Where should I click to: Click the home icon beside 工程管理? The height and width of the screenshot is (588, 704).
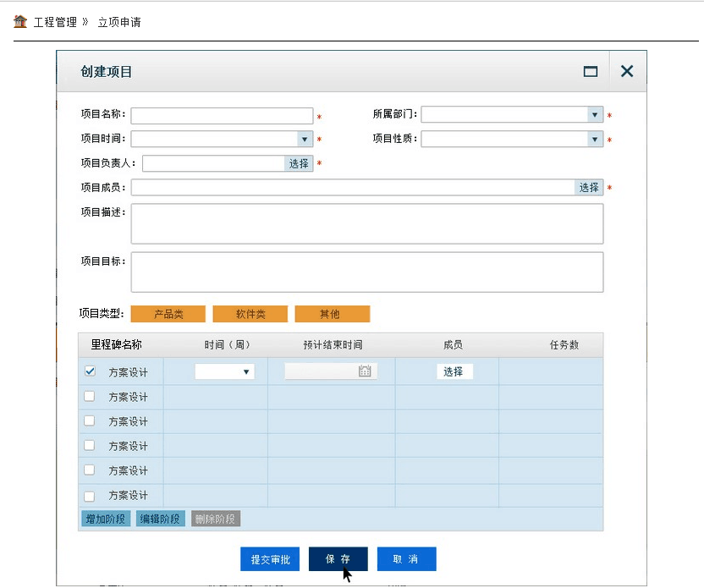(x=20, y=21)
